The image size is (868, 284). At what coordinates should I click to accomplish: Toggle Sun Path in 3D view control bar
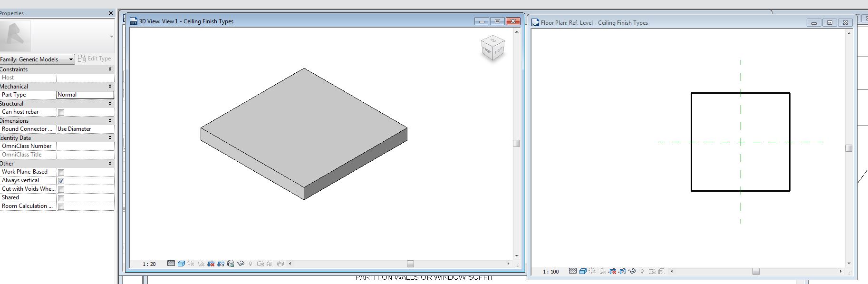pyautogui.click(x=191, y=264)
